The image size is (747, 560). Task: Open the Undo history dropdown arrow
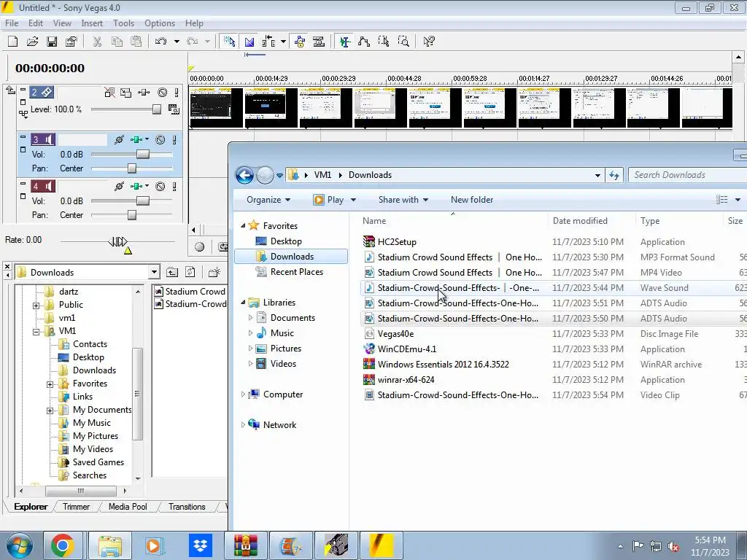click(x=177, y=42)
